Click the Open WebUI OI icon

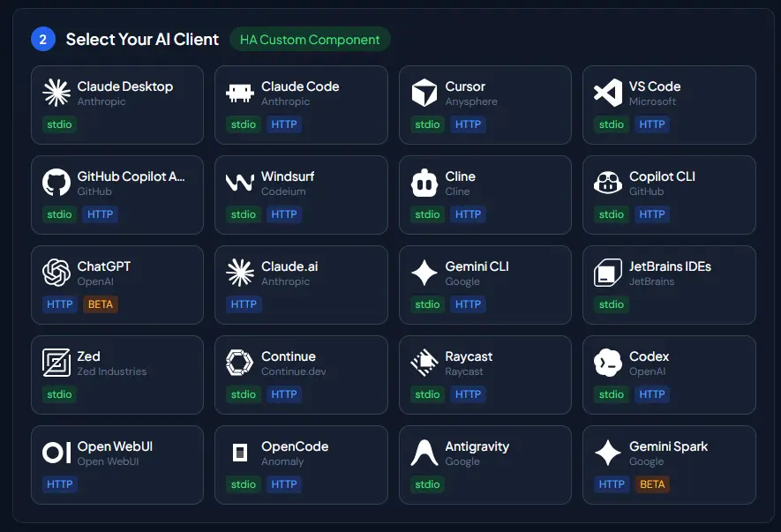pyautogui.click(x=56, y=453)
